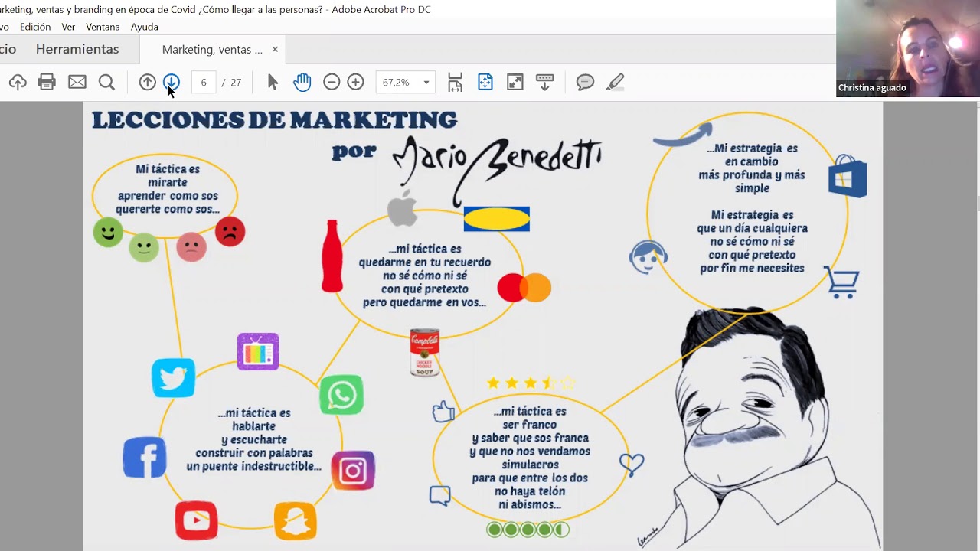
Task: Switch to the Herramientas tab
Action: [77, 49]
